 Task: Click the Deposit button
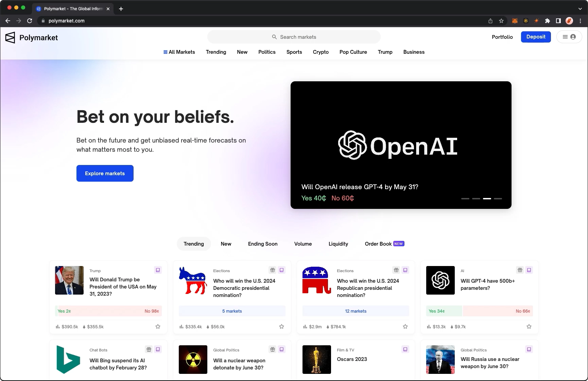pos(536,37)
